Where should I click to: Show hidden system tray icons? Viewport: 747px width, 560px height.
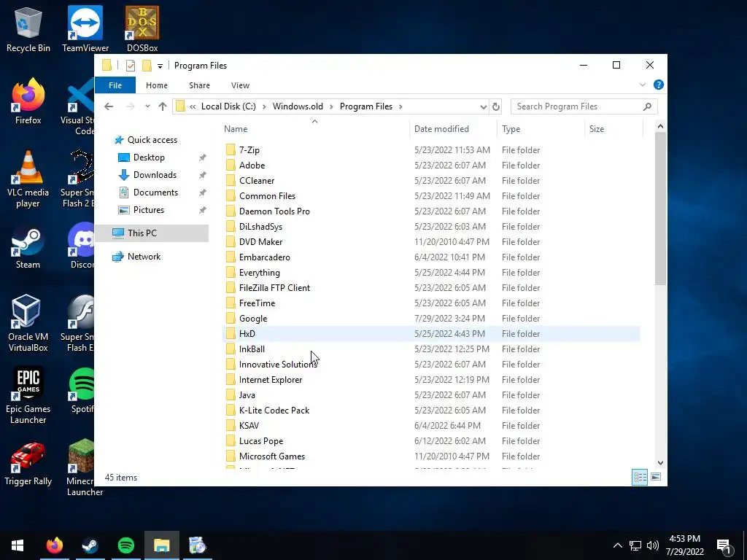click(x=617, y=545)
